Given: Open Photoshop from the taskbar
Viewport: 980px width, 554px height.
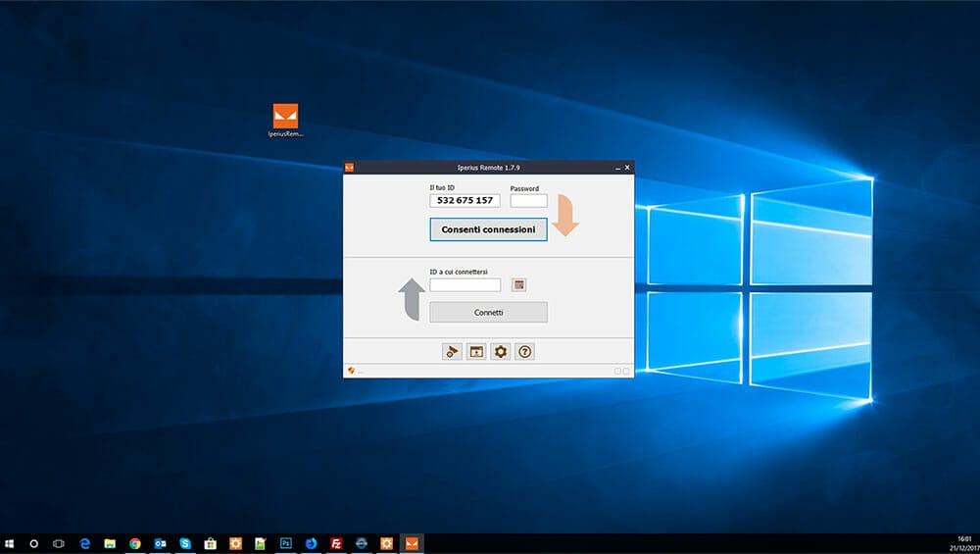Looking at the screenshot, I should tap(286, 543).
